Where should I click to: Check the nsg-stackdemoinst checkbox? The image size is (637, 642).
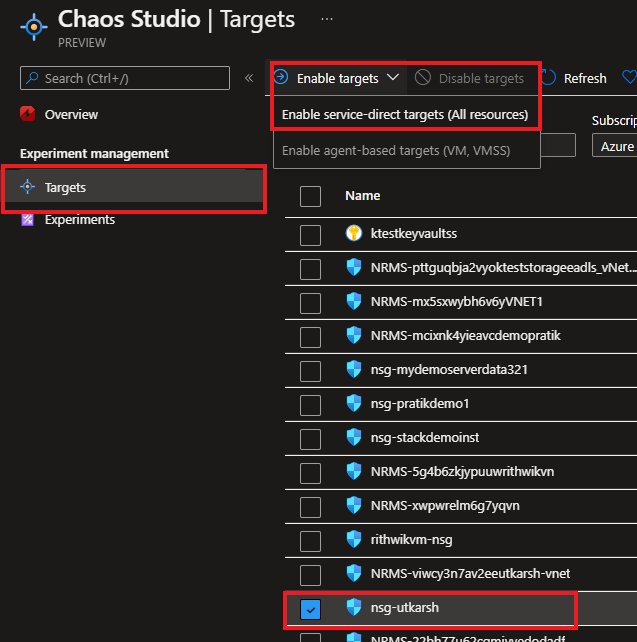[x=310, y=439]
